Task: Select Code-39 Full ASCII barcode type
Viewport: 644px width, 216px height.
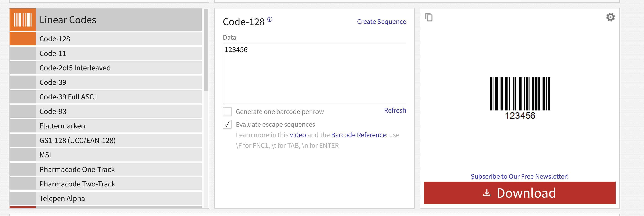Action: [68, 97]
